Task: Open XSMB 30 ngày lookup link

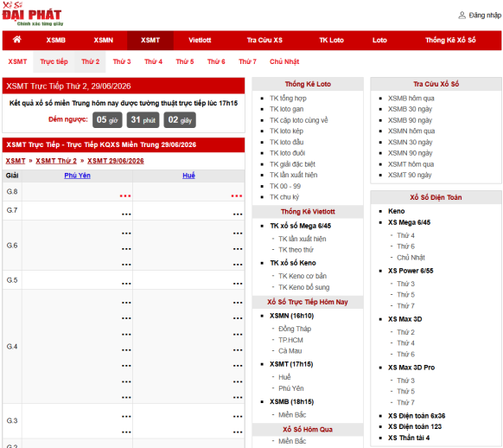Action: [x=410, y=109]
